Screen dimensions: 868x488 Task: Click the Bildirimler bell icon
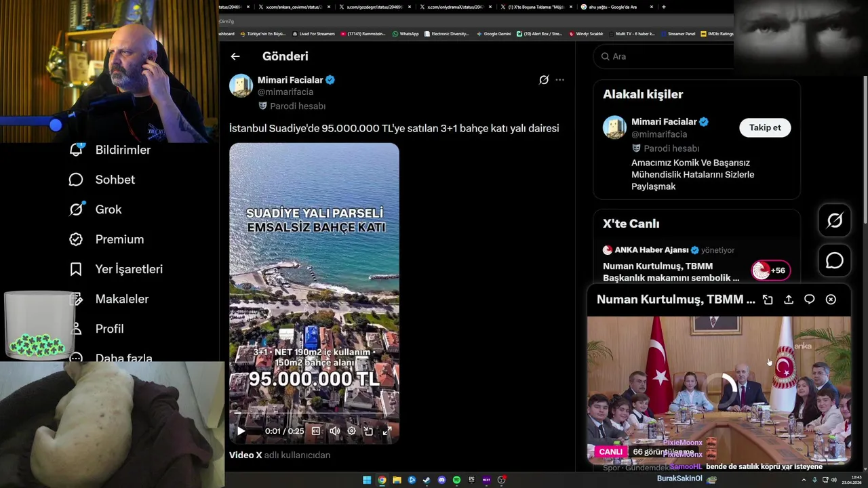pyautogui.click(x=76, y=150)
